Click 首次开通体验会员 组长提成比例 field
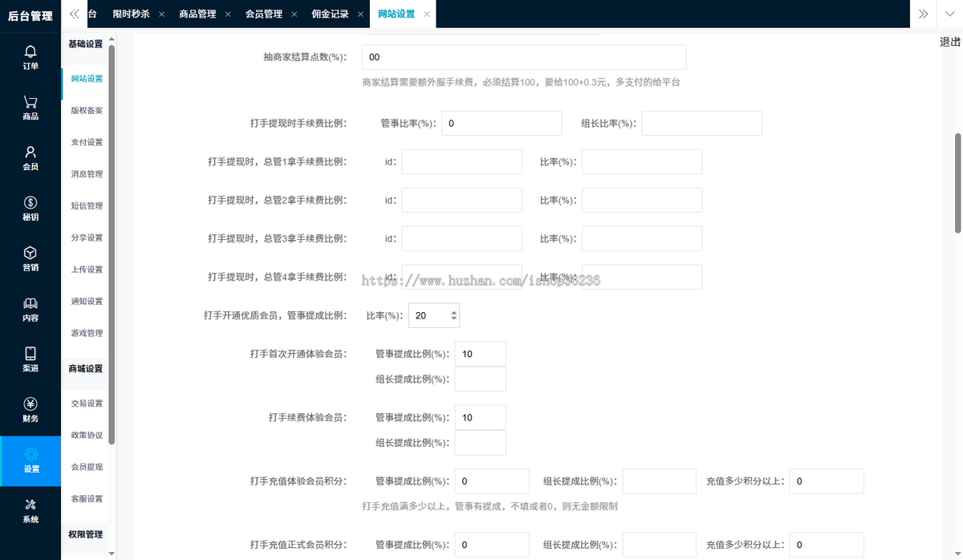The image size is (963, 560). tap(480, 379)
